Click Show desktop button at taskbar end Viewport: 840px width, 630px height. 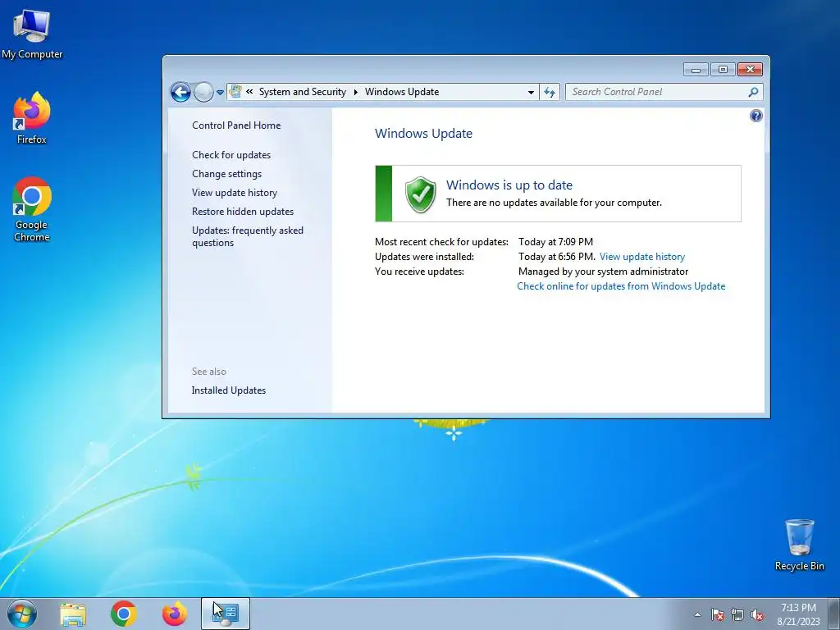point(835,614)
